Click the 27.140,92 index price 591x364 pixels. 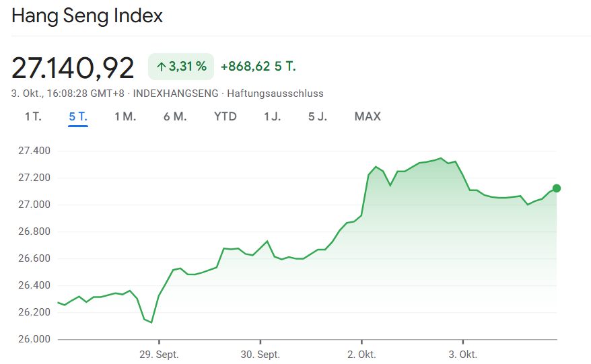click(73, 67)
